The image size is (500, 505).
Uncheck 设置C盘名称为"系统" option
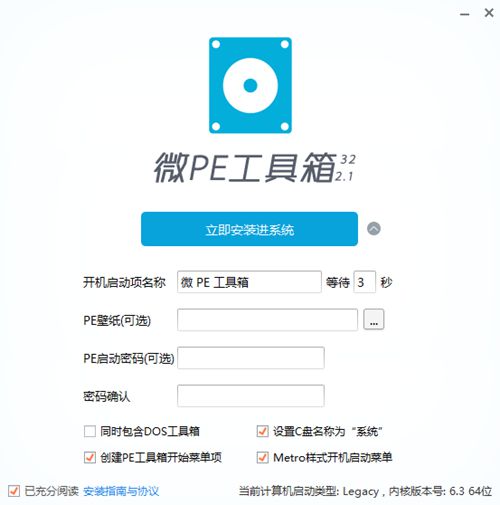coord(262,431)
